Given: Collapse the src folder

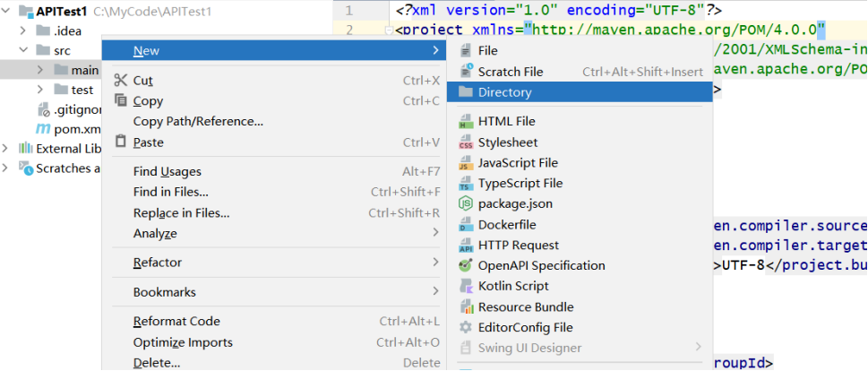Looking at the screenshot, I should tap(22, 51).
